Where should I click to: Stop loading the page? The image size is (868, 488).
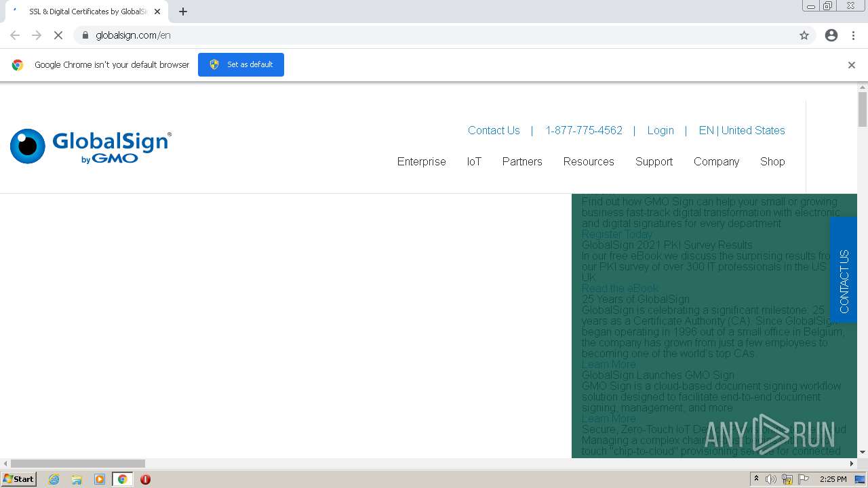tap(58, 35)
